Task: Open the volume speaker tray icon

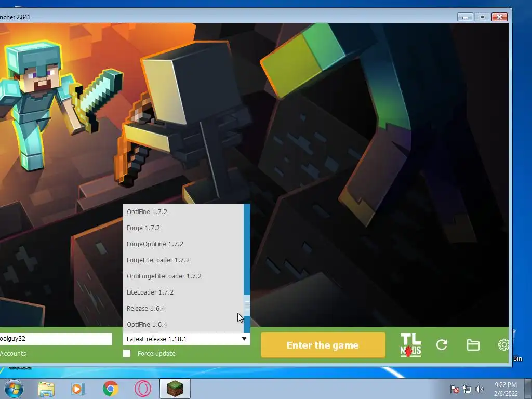Action: 479,389
